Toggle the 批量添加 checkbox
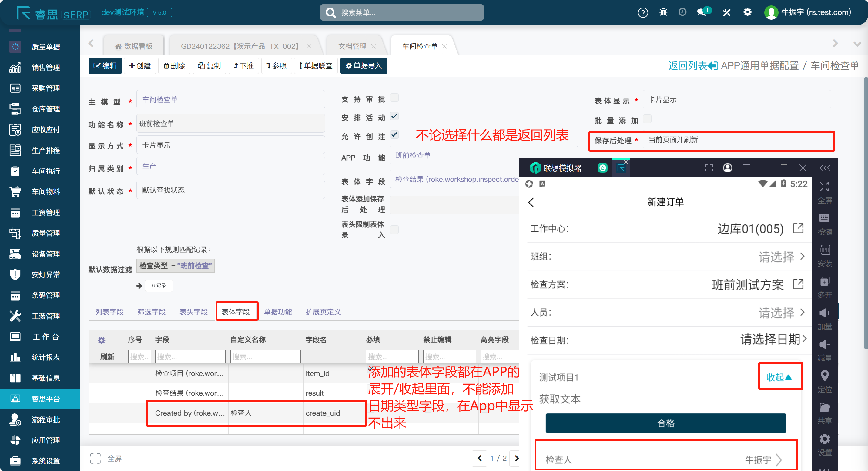 coord(647,119)
